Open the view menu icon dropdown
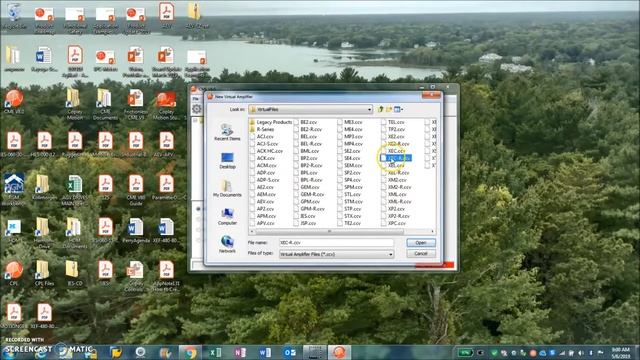The image size is (640, 360). (398, 109)
